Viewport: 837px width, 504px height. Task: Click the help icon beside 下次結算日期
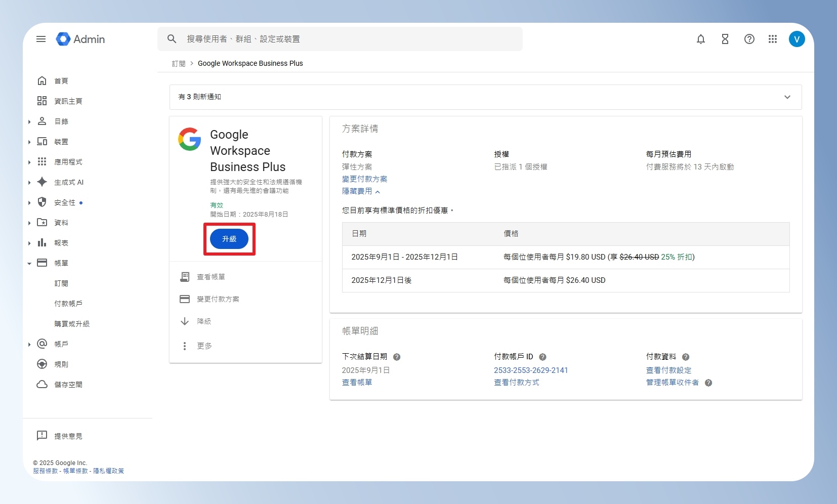tap(397, 357)
